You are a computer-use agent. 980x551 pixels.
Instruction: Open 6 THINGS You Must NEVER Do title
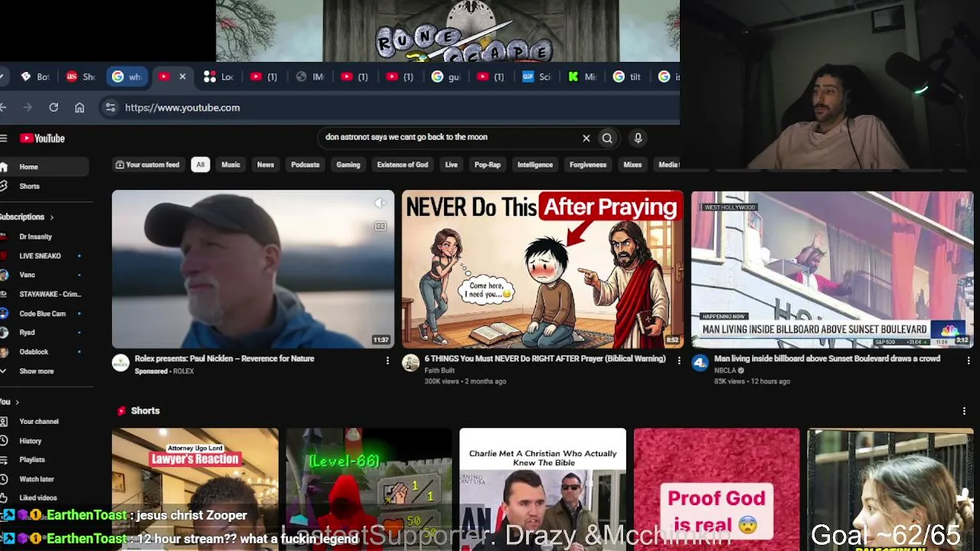click(545, 359)
